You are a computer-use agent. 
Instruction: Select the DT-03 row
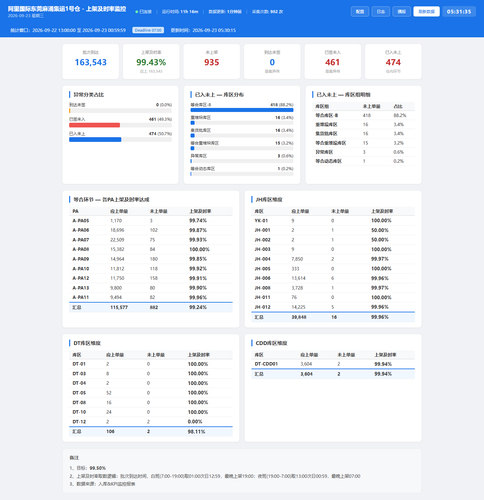[151, 374]
